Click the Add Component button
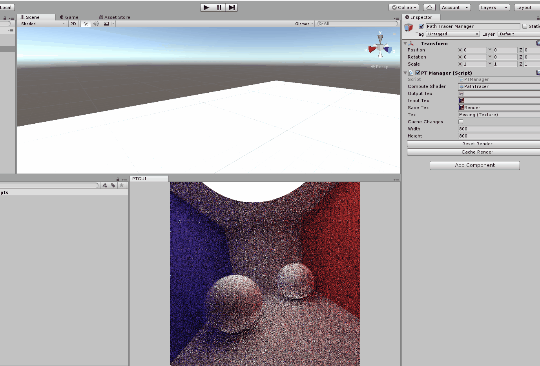 coord(475,165)
